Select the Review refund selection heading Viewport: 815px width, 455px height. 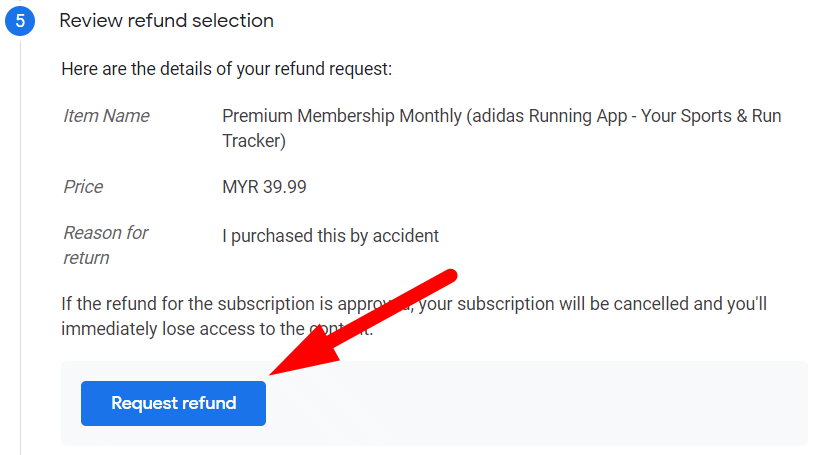pyautogui.click(x=166, y=20)
